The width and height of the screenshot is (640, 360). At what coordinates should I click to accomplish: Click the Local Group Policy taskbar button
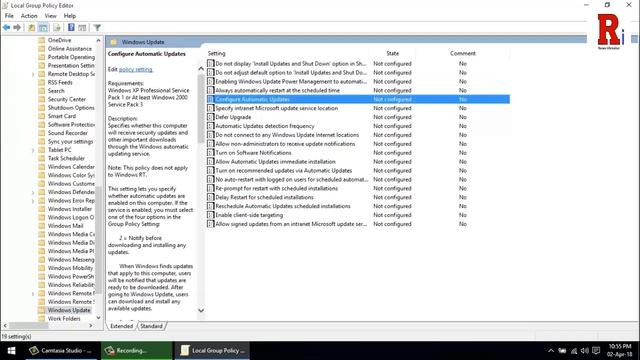212,351
